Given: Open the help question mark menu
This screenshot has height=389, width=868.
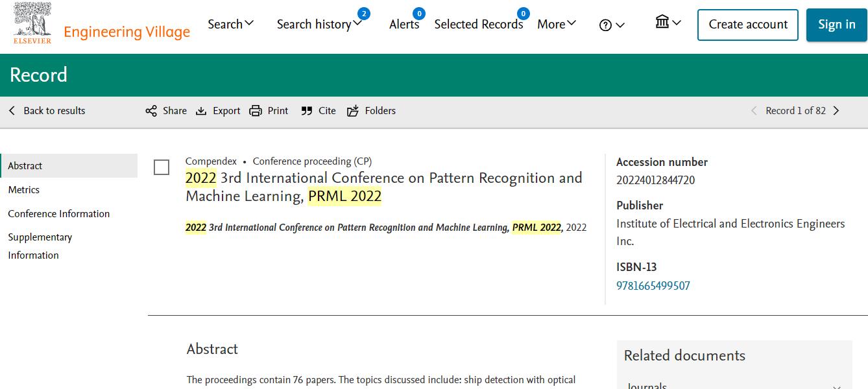Looking at the screenshot, I should coord(612,25).
